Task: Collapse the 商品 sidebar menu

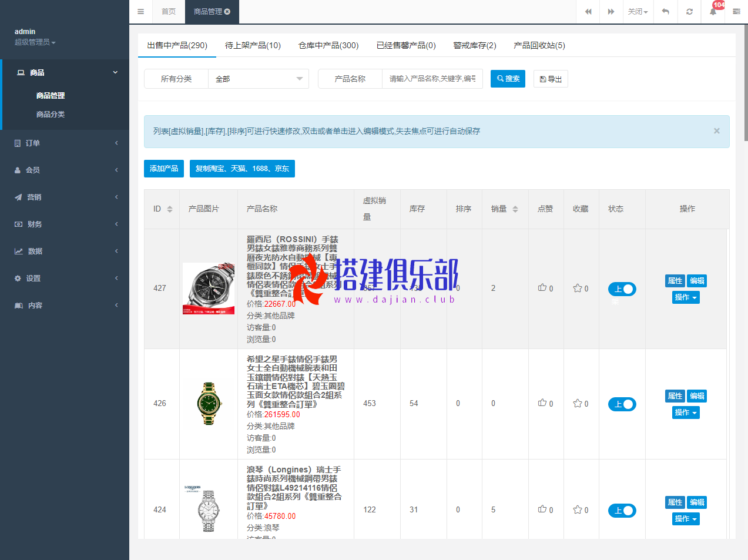Action: pos(65,72)
